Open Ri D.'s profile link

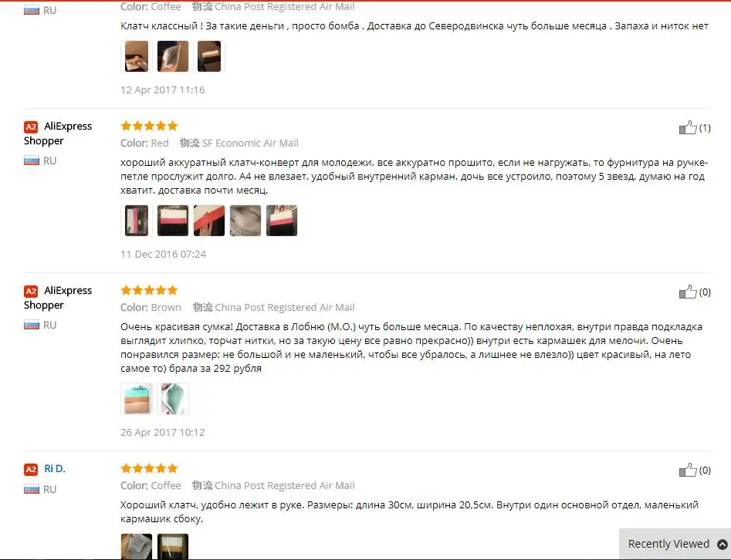pos(55,469)
